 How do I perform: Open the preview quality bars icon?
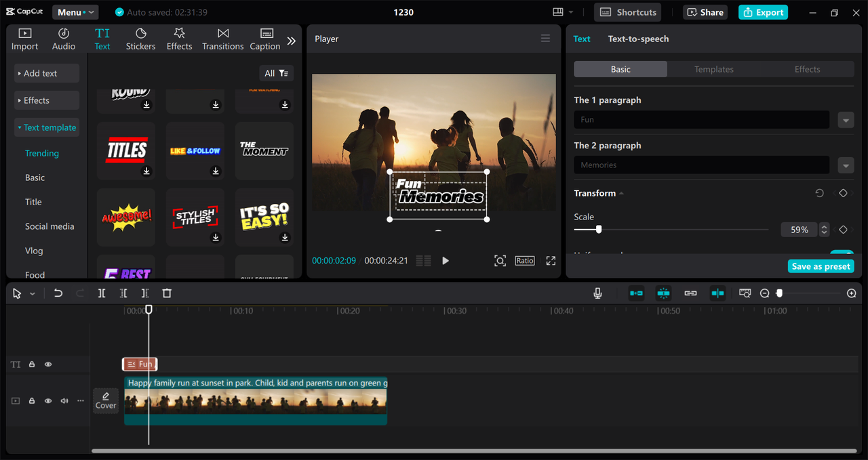coord(423,261)
